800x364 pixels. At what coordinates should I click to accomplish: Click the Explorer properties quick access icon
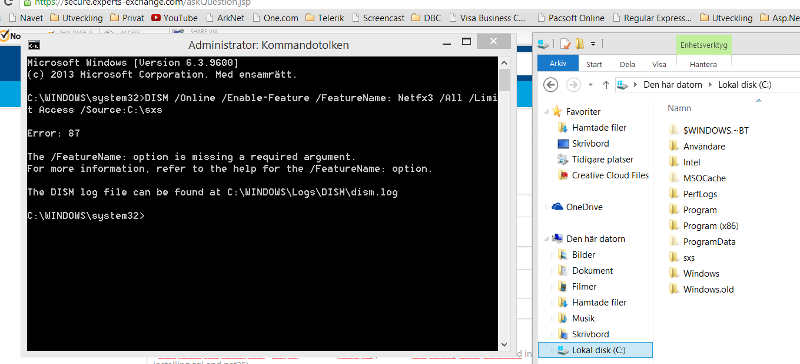coord(565,44)
